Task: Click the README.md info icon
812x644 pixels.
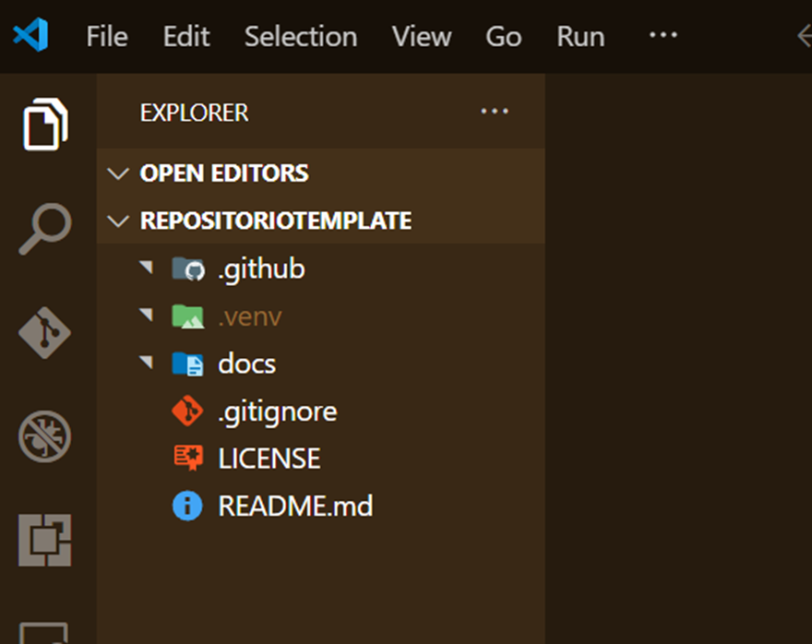Action: (x=187, y=507)
